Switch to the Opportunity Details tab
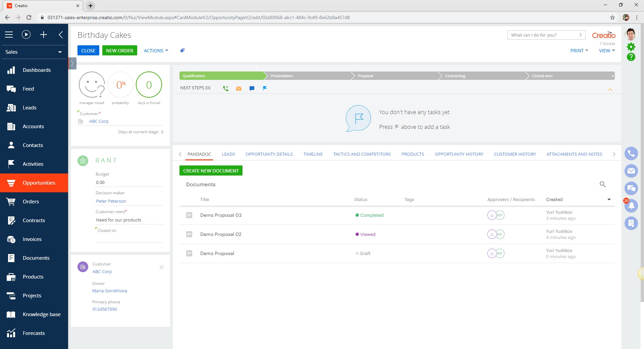This screenshot has width=644, height=349. pos(269,154)
